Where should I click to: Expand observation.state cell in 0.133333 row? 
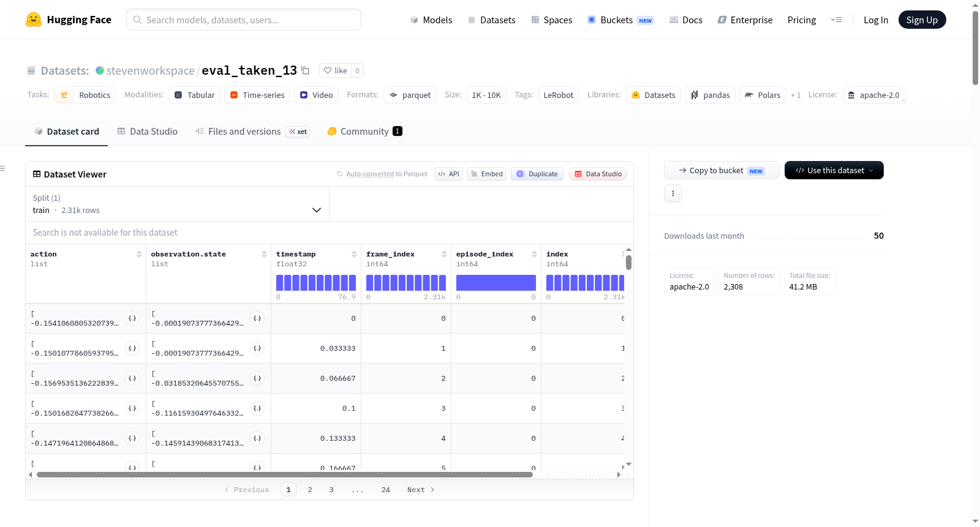[257, 438]
